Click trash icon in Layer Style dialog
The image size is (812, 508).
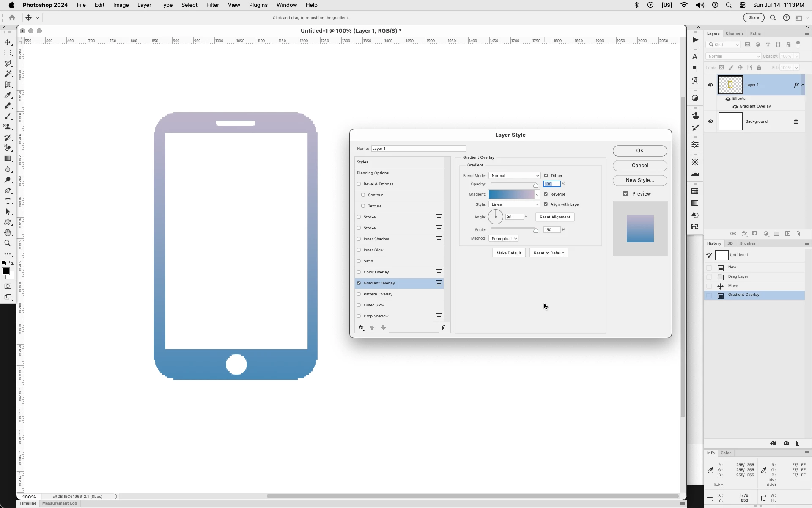[444, 328]
